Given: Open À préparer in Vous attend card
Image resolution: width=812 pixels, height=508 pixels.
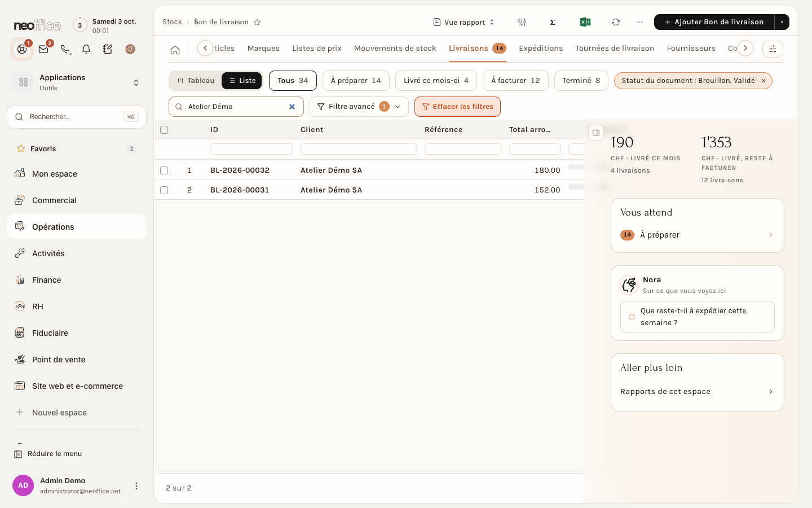Looking at the screenshot, I should click(x=697, y=235).
